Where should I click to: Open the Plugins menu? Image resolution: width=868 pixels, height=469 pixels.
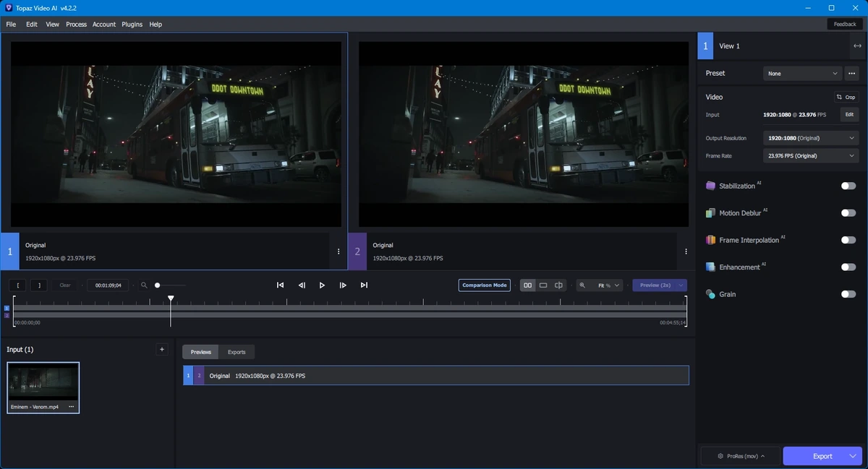tap(132, 25)
